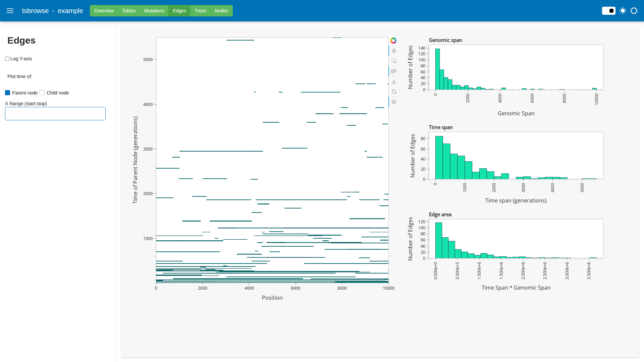Click the sun theme icon
This screenshot has height=362, width=644.
pos(623,11)
